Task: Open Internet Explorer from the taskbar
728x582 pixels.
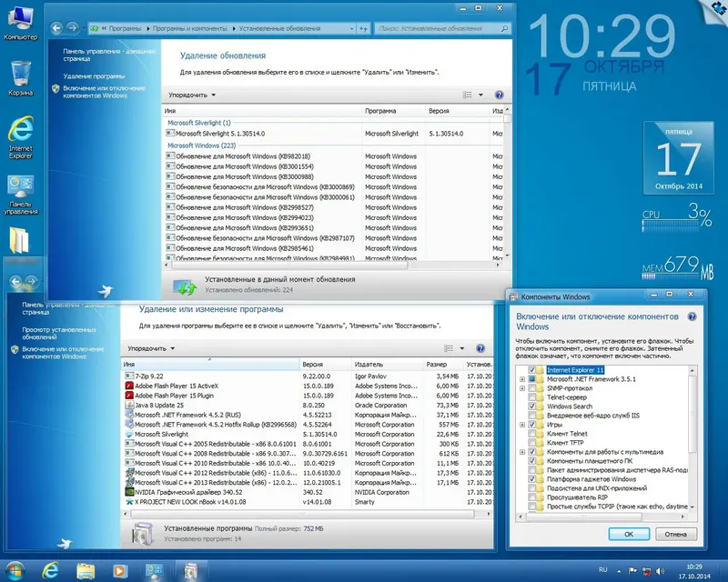Action: [x=50, y=570]
